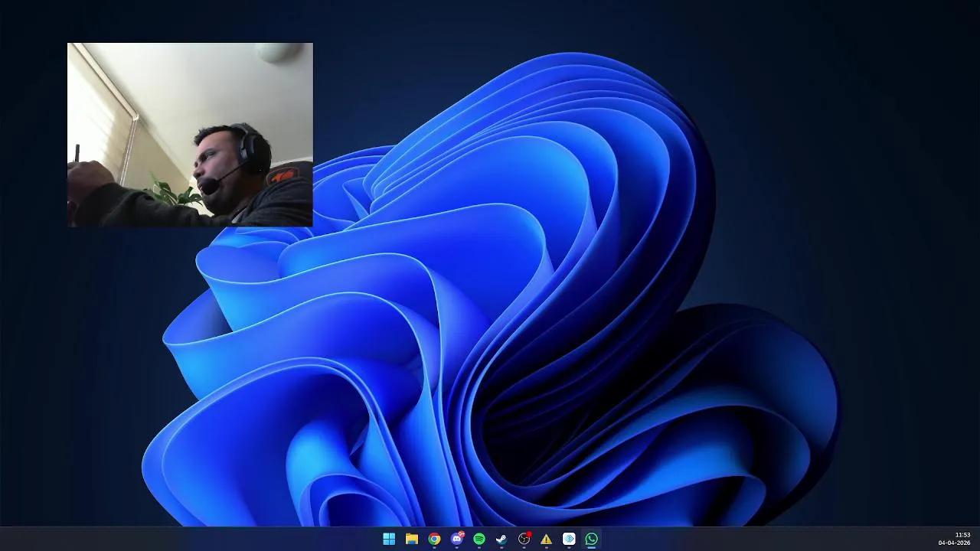Viewport: 980px width, 551px height.
Task: Click the 11:53 clock in the taskbar
Action: point(962,535)
